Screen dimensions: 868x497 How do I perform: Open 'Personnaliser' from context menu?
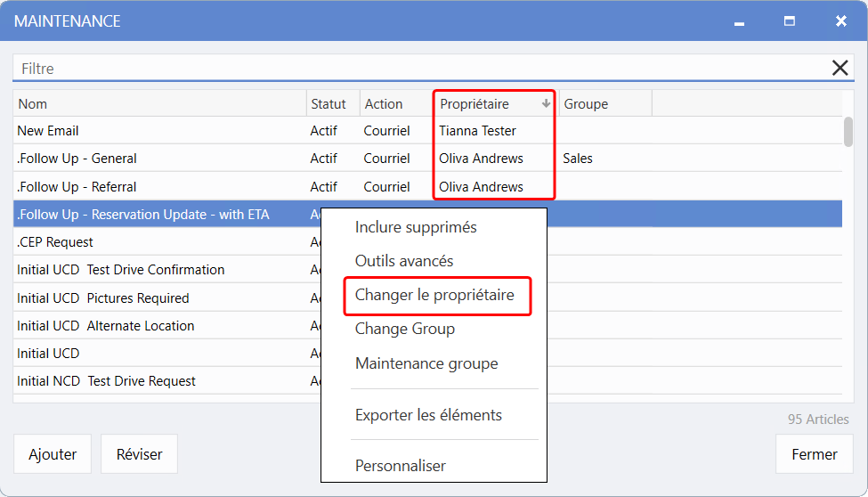pyautogui.click(x=401, y=466)
